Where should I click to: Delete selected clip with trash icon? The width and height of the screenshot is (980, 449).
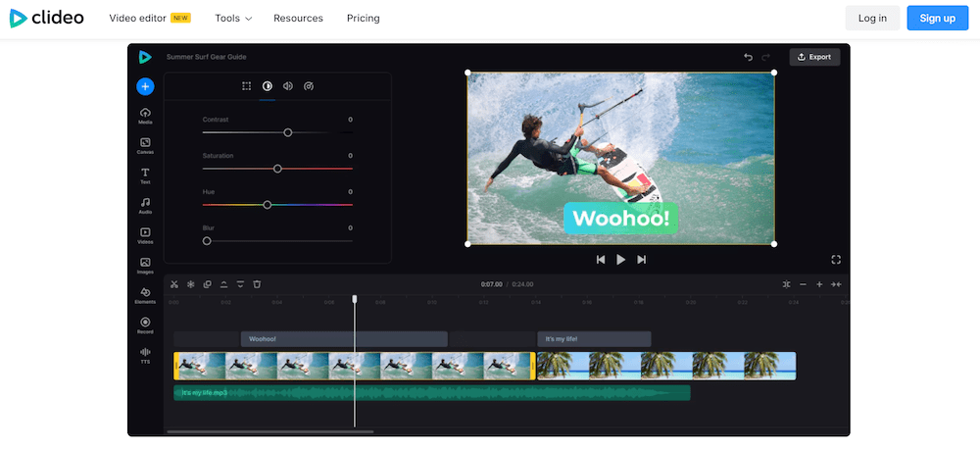(257, 284)
